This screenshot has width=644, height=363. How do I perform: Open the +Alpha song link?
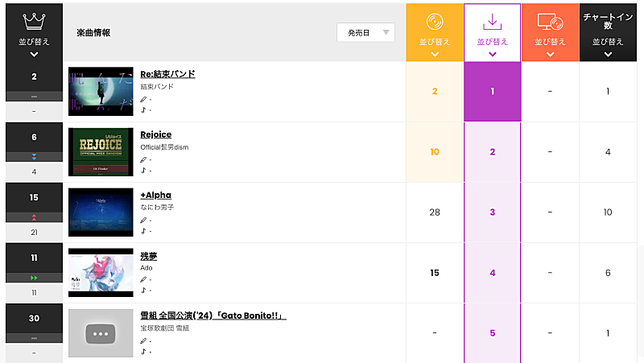pyautogui.click(x=155, y=195)
